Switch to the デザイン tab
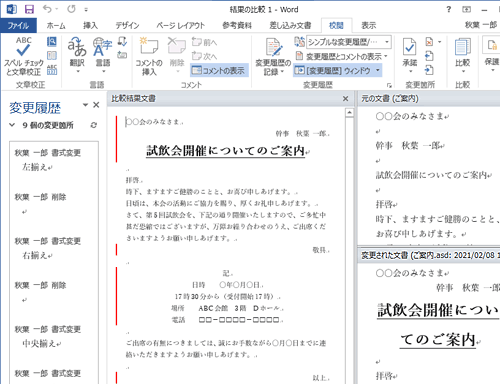 point(127,25)
